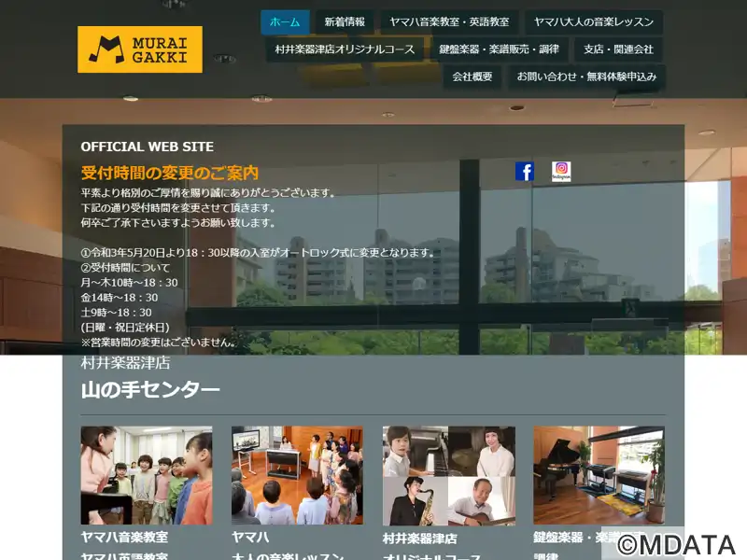
Task: Select the ホーム menu item
Action: tap(285, 21)
